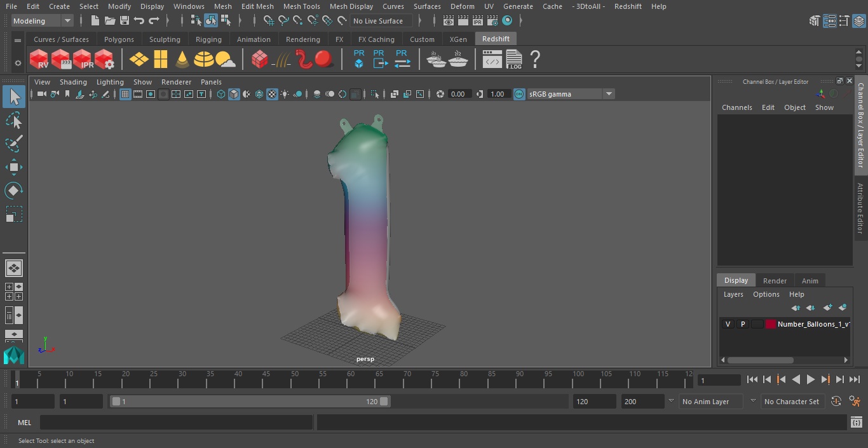The width and height of the screenshot is (868, 448).
Task: Toggle layer playback P box
Action: point(742,324)
